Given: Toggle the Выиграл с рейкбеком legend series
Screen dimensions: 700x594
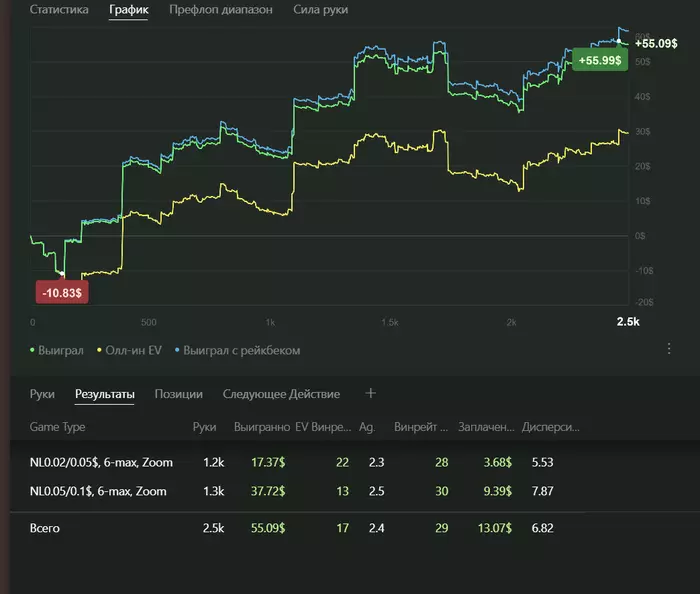Looking at the screenshot, I should click(x=238, y=350).
